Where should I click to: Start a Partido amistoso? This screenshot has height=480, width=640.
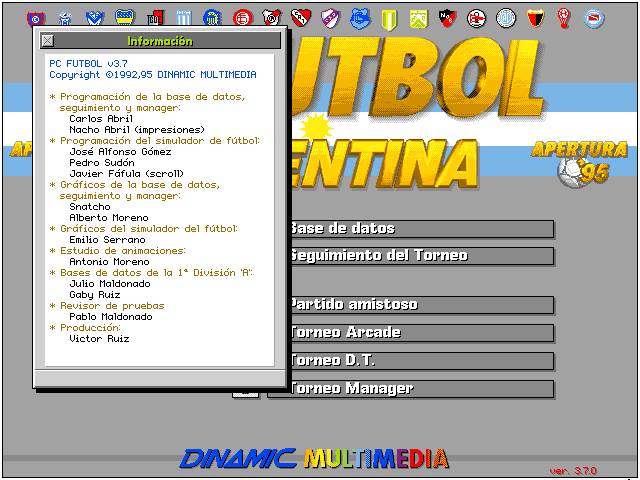[411, 305]
